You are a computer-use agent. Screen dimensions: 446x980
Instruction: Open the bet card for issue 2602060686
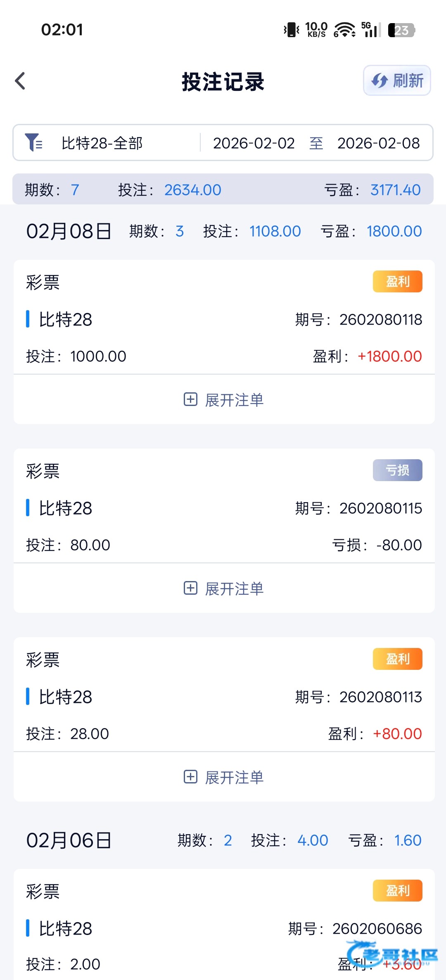[x=224, y=928]
